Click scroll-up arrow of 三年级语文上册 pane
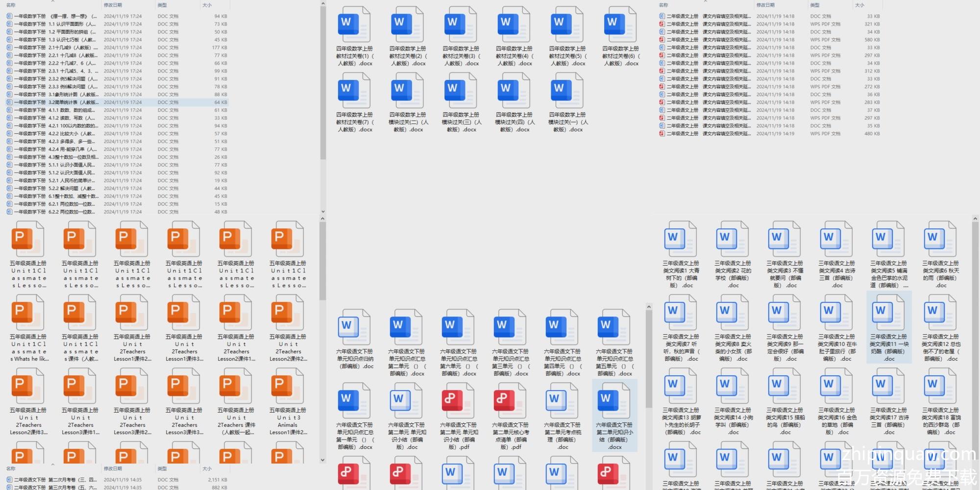The height and width of the screenshot is (490, 980). [975, 219]
